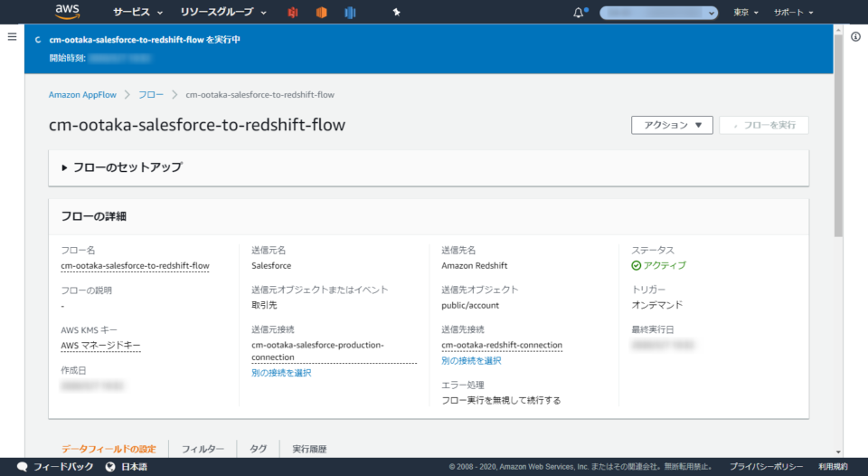Click the pin shortcuts icon
868x476 pixels.
click(396, 12)
